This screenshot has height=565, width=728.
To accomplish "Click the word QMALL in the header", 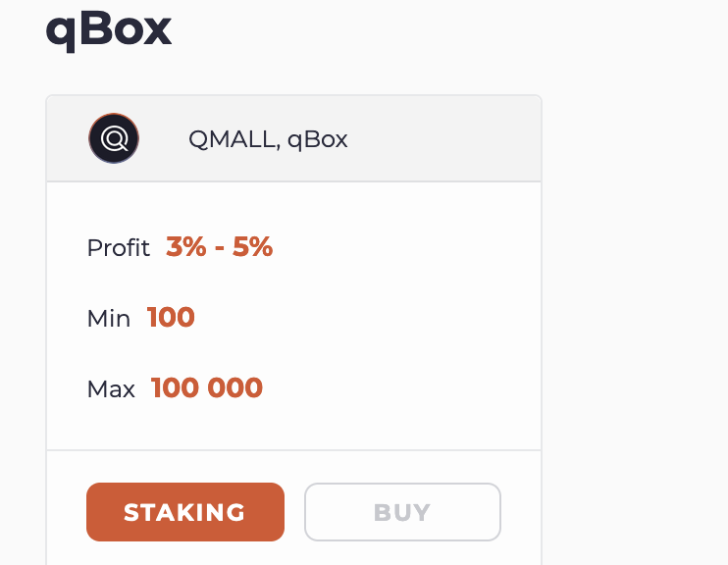I will tap(234, 139).
